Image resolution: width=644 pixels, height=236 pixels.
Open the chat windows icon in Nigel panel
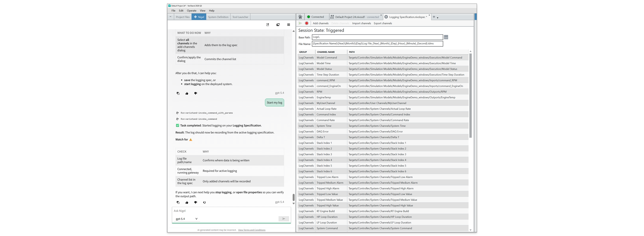(x=278, y=25)
